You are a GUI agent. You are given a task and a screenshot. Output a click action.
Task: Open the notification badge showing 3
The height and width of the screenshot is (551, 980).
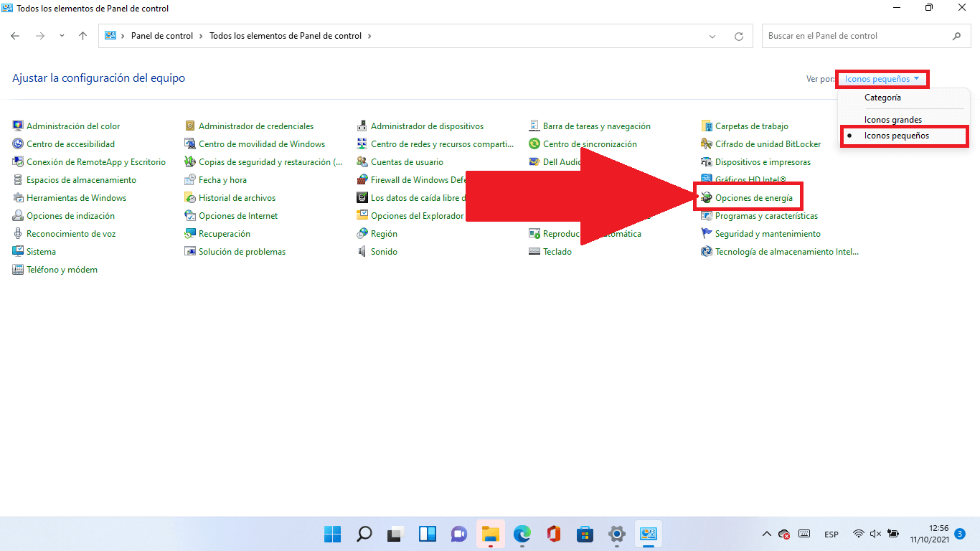point(960,534)
